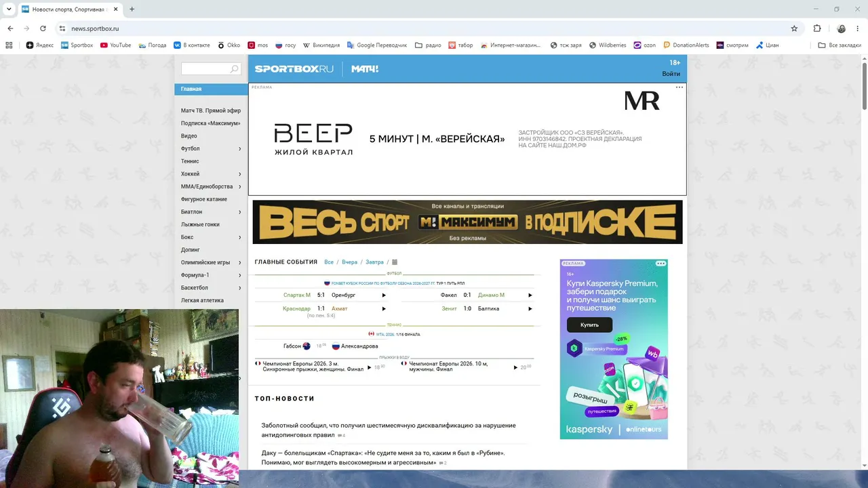Click the site search magnifier icon
The height and width of the screenshot is (488, 868).
[235, 69]
